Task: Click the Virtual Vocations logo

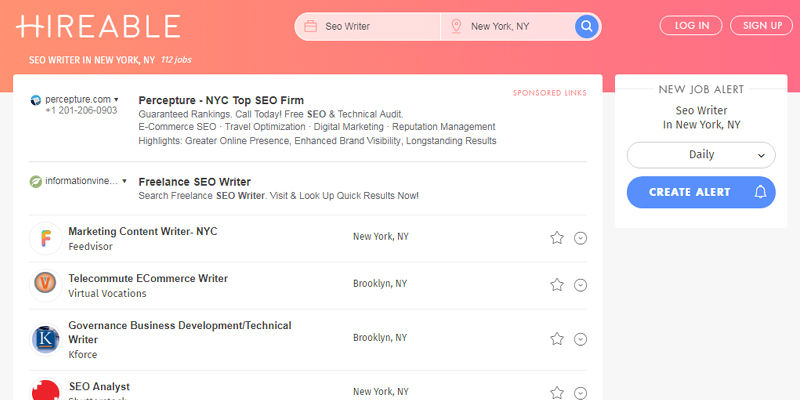Action: pos(46,285)
